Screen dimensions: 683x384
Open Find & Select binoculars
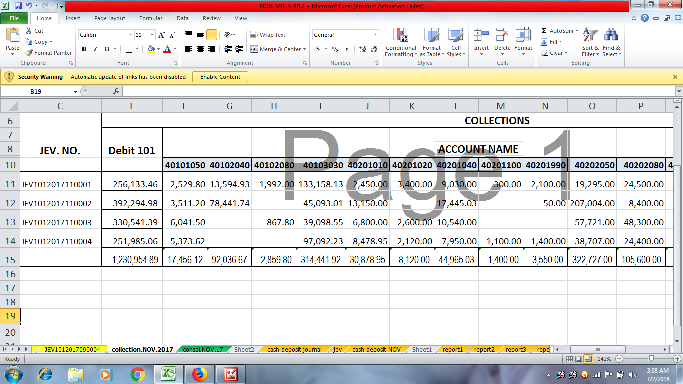611,42
